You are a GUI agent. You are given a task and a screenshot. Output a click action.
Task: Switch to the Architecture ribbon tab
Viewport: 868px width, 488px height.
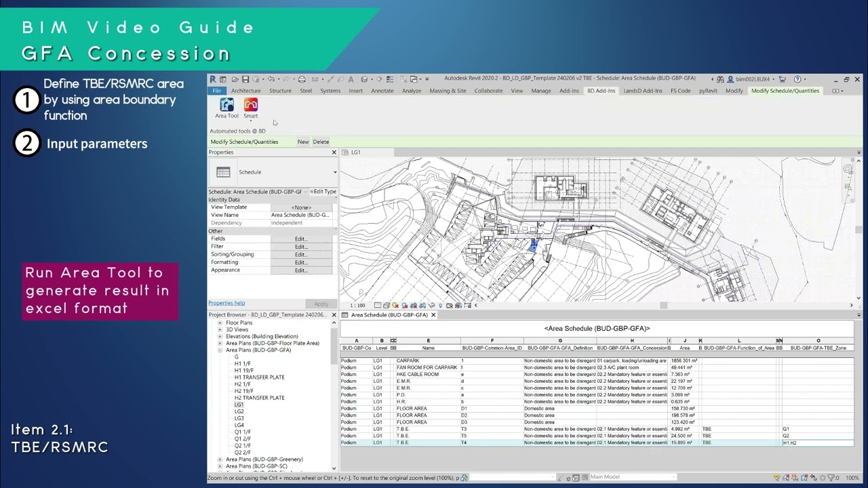click(245, 91)
